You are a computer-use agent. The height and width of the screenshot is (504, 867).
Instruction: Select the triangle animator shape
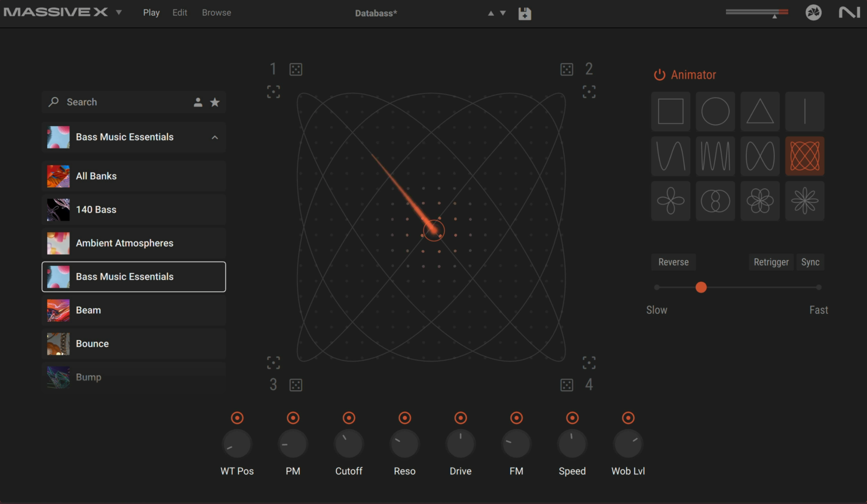760,111
